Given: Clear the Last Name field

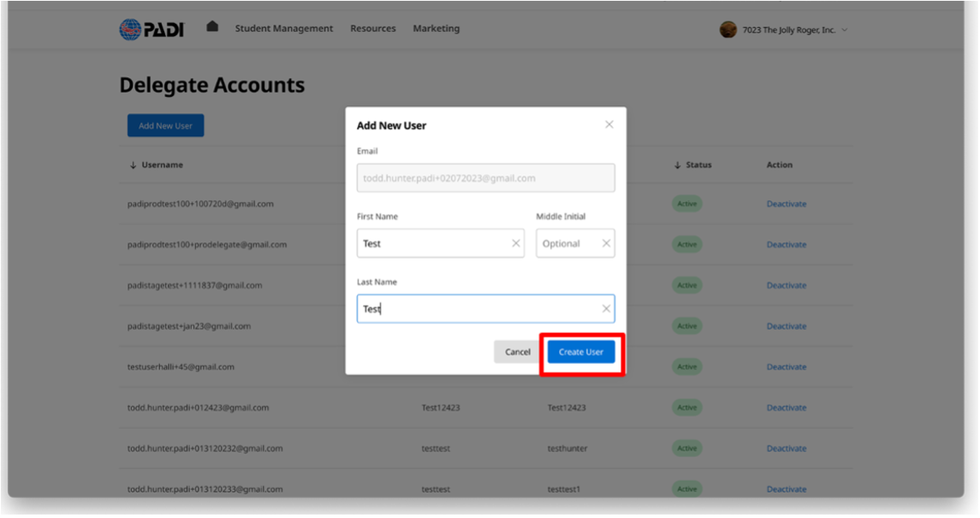Looking at the screenshot, I should (x=606, y=309).
